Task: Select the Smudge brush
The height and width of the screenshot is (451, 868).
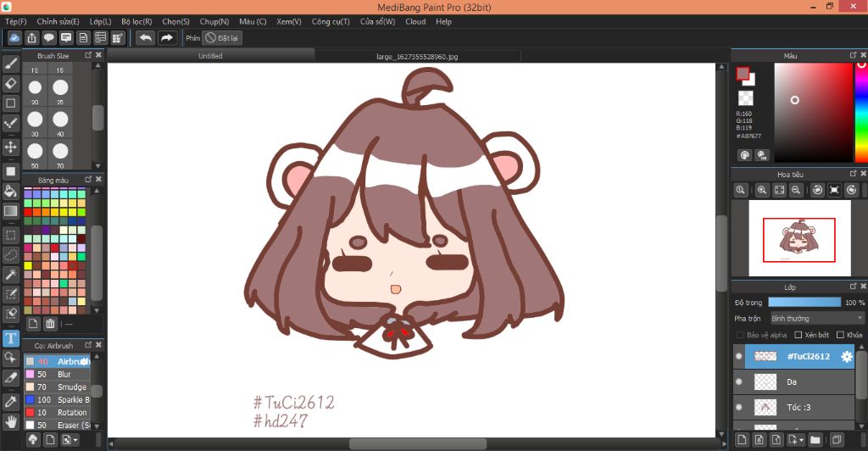Action: pos(57,387)
